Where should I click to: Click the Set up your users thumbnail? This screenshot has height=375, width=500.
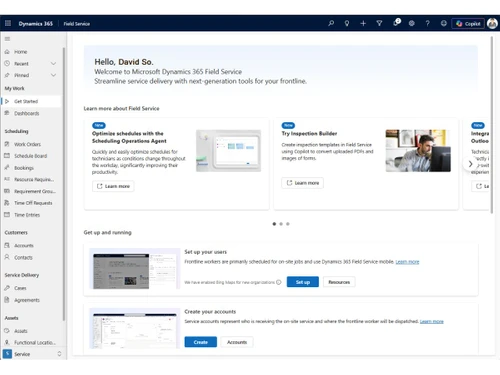pyautogui.click(x=135, y=269)
